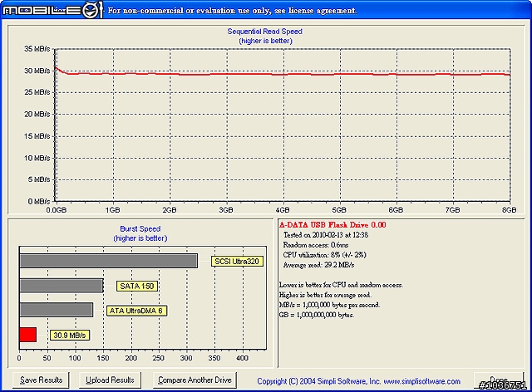Click the 3GB axis label
The image size is (532, 392).
click(226, 210)
